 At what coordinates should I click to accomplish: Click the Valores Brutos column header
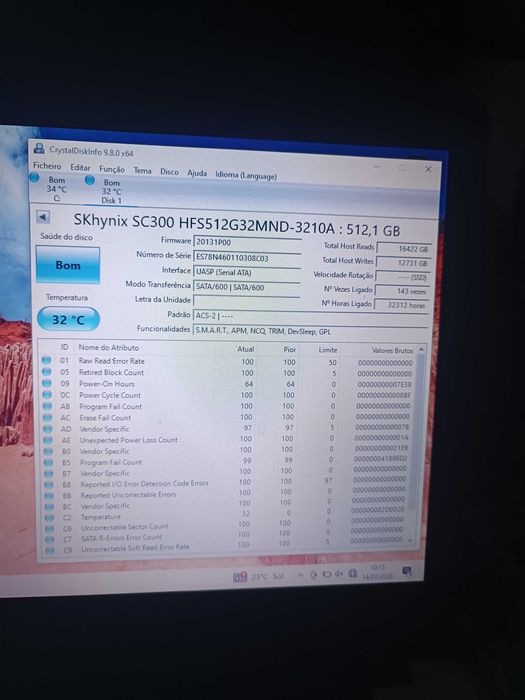click(x=392, y=351)
